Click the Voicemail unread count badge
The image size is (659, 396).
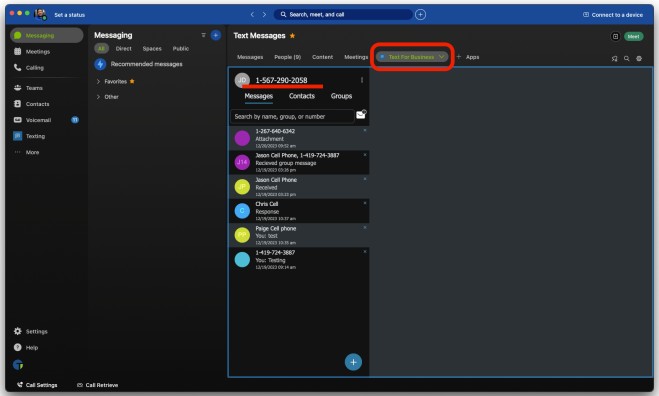click(x=75, y=120)
